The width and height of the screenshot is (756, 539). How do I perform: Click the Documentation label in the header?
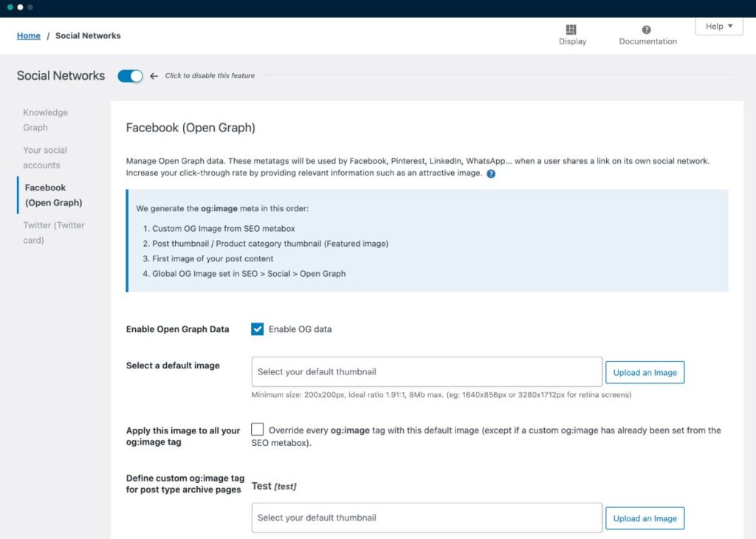tap(647, 42)
